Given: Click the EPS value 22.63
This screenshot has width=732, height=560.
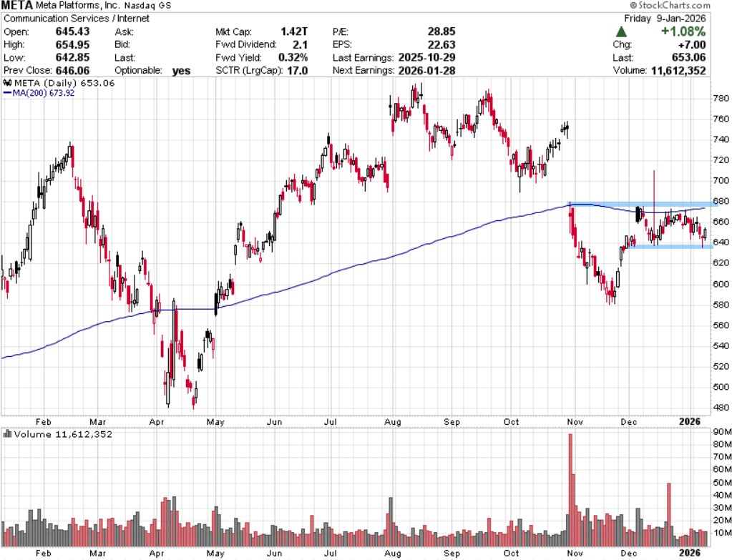Looking at the screenshot, I should pos(441,45).
